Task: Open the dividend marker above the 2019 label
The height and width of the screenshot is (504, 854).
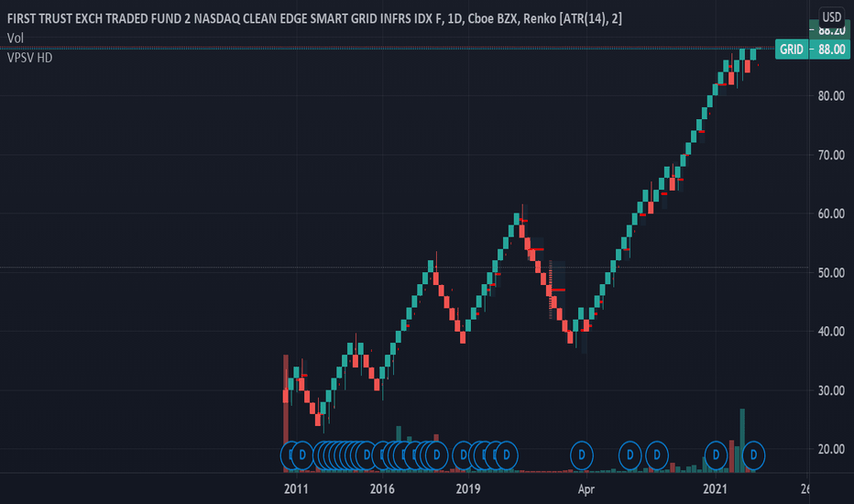Action: point(464,455)
